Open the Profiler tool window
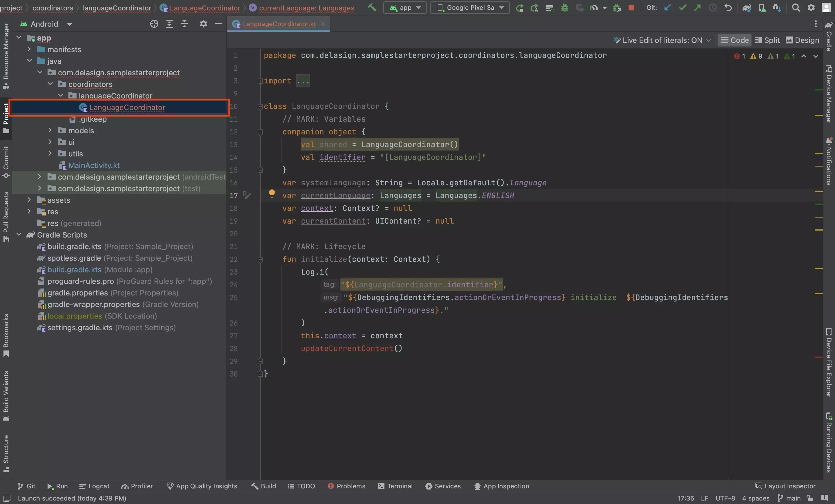 (137, 486)
